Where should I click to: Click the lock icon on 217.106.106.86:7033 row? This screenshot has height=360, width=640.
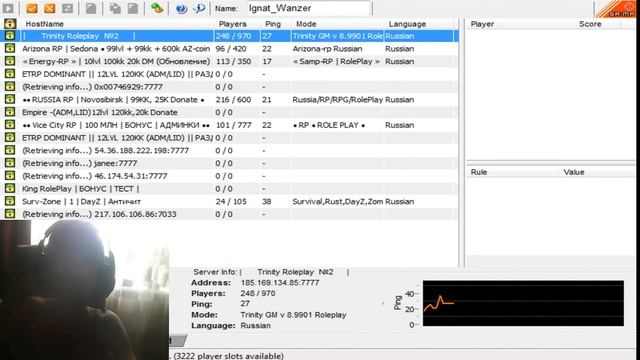(x=10, y=214)
